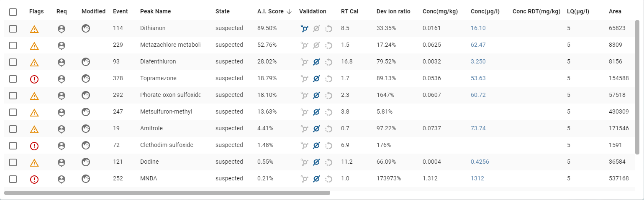The width and height of the screenshot is (644, 200).
Task: Open the 1312 concentration link for MNBA
Action: click(477, 179)
